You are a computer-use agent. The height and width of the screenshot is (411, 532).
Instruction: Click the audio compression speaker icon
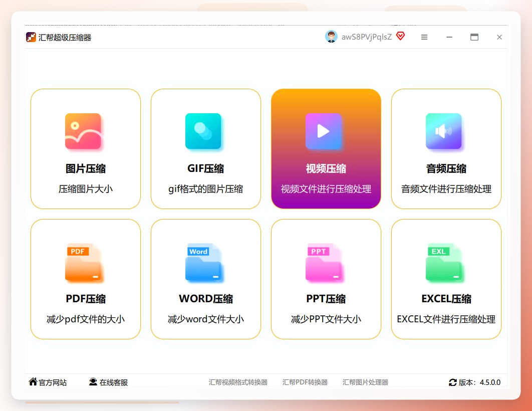click(444, 131)
